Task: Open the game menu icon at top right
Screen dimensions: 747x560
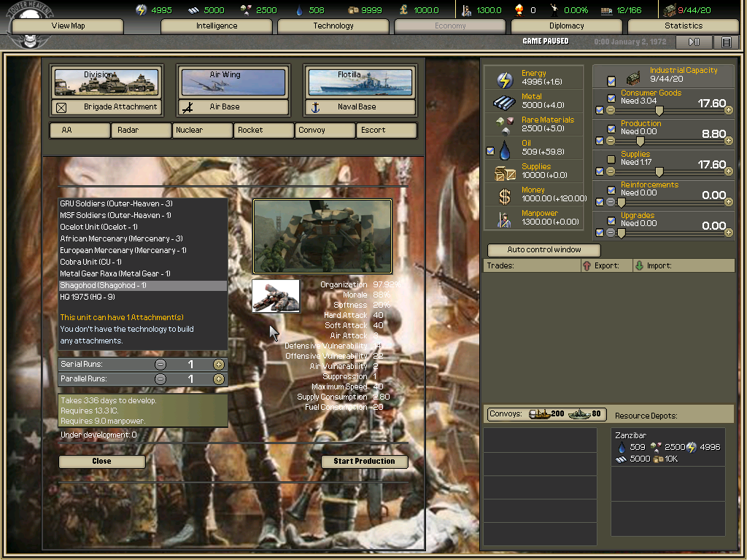Action: 726,42
